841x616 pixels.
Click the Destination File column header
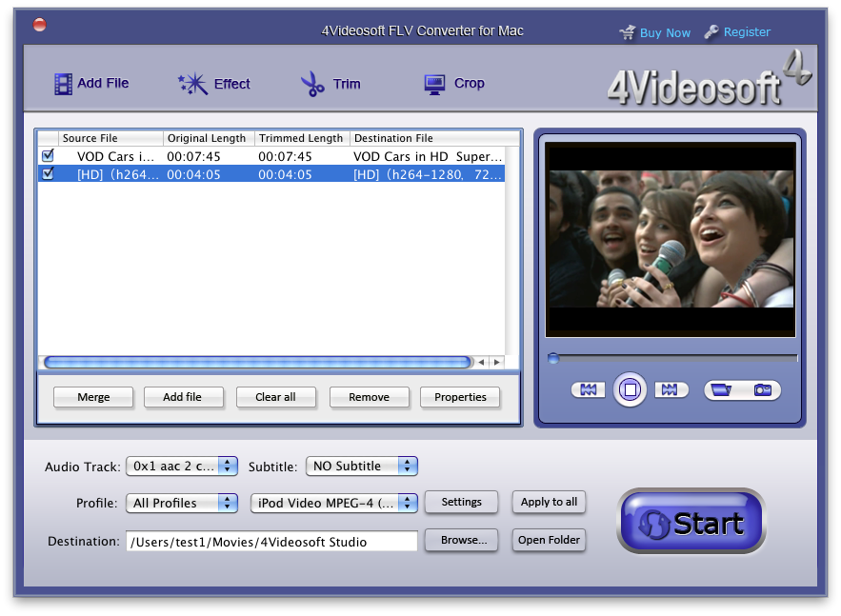[x=434, y=138]
